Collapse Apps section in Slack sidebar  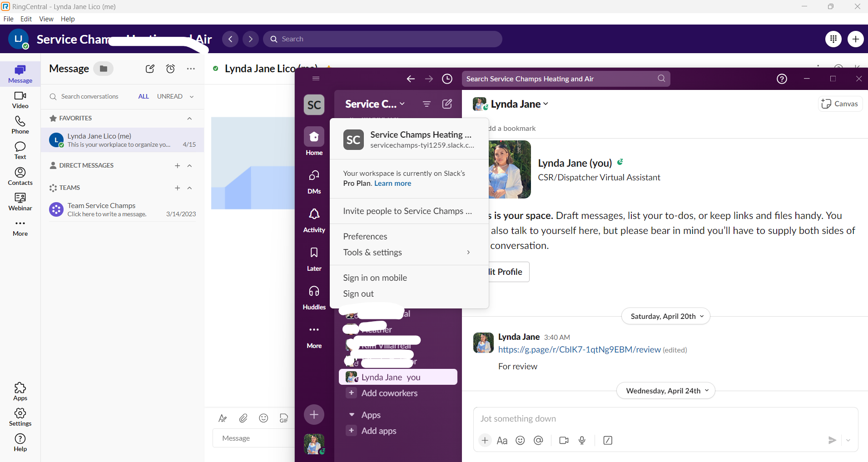(x=352, y=415)
